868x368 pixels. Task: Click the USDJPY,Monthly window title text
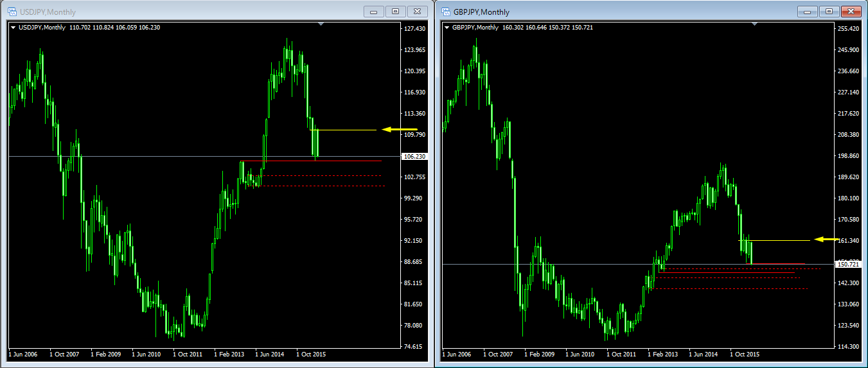click(x=47, y=12)
